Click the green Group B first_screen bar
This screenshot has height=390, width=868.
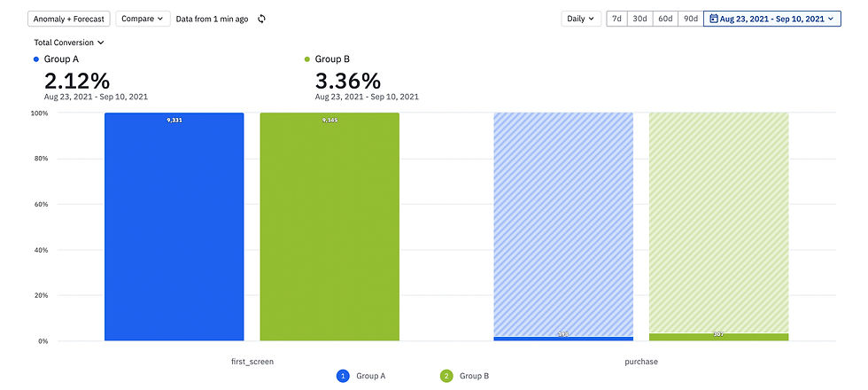[x=329, y=227]
